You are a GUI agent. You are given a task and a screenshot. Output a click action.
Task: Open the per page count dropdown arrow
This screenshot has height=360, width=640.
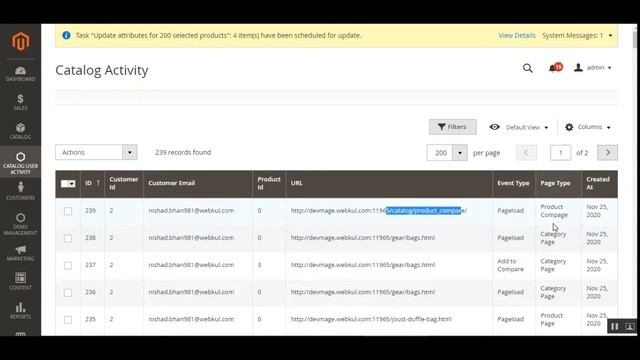point(460,153)
